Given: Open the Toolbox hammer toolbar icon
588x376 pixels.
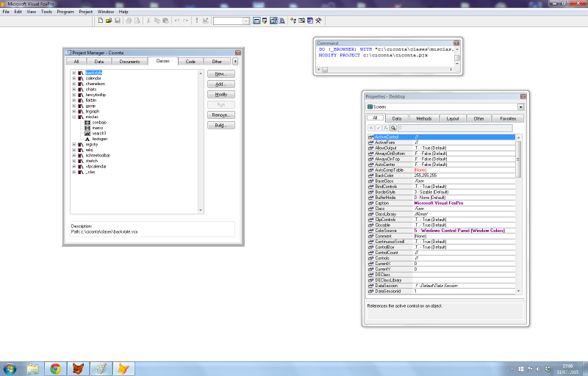Looking at the screenshot, I should [x=318, y=21].
